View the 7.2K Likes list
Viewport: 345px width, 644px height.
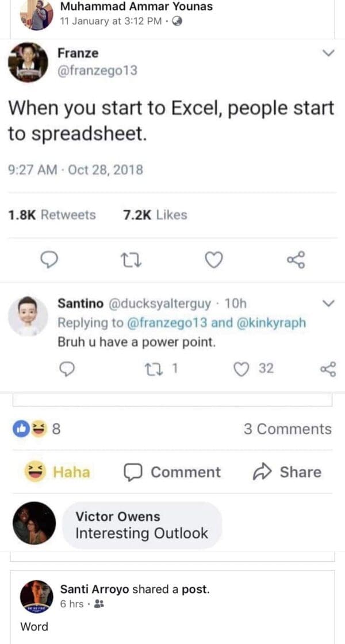click(x=155, y=215)
